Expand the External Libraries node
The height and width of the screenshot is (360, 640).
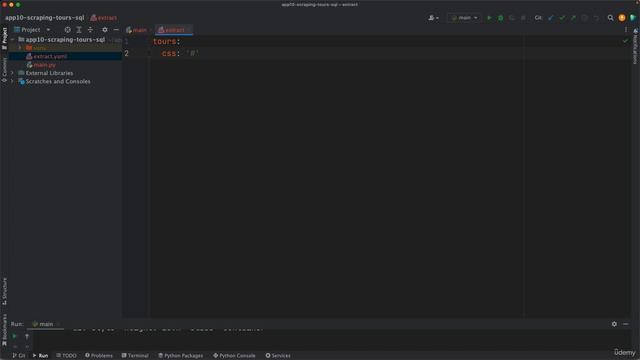pyautogui.click(x=12, y=73)
